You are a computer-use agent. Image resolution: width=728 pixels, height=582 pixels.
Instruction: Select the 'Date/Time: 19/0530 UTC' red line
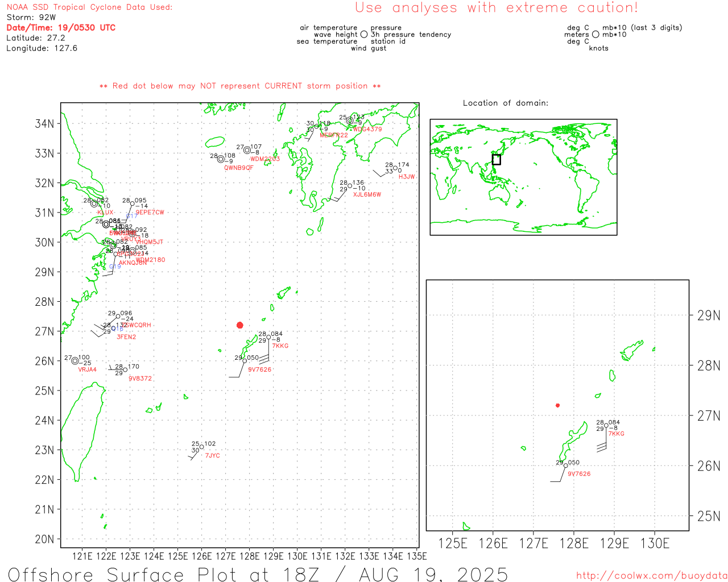click(x=61, y=28)
